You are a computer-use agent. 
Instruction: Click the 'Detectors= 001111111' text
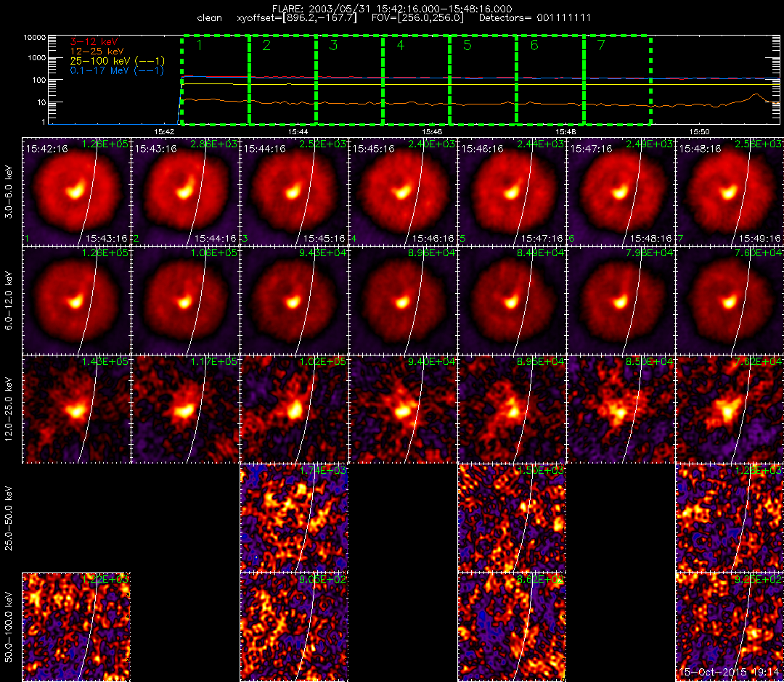[535, 18]
